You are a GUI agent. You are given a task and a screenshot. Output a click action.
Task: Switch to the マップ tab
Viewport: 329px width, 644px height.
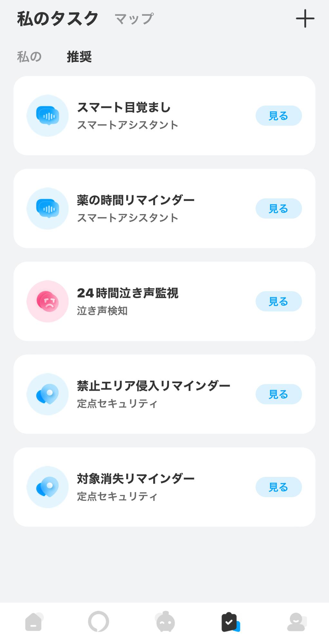tap(134, 19)
